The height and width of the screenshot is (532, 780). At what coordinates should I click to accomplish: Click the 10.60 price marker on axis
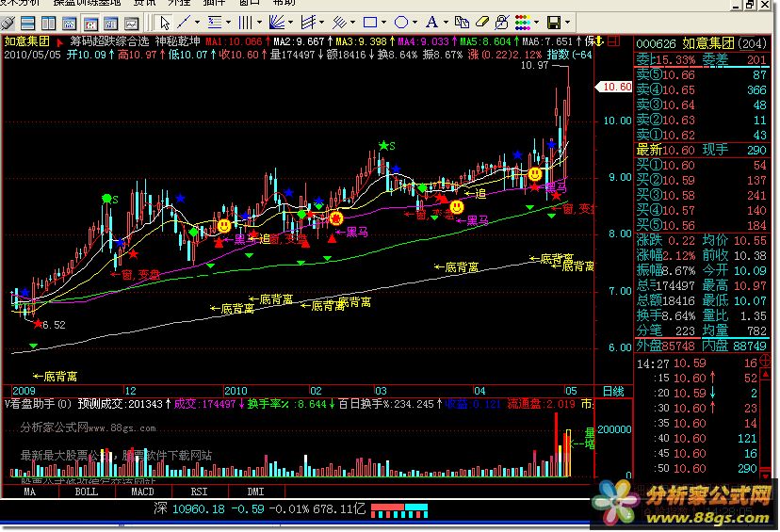pos(617,87)
